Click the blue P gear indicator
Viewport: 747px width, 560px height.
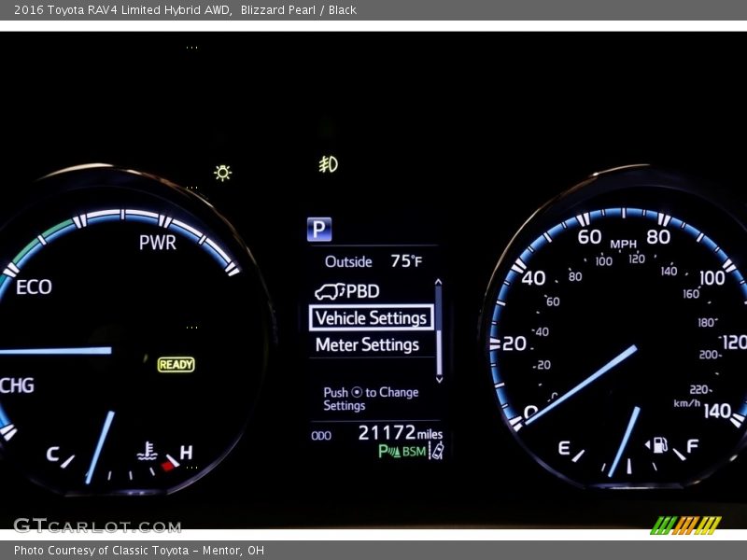click(319, 230)
